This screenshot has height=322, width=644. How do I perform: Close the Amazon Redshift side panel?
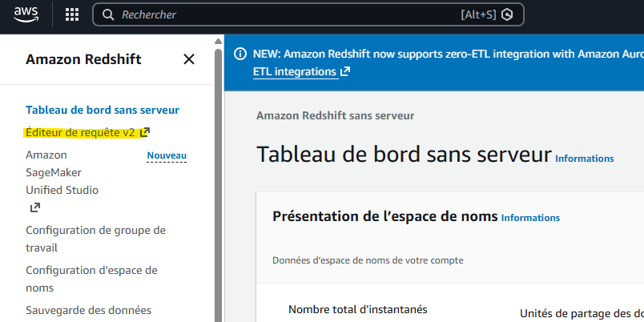coord(189,59)
